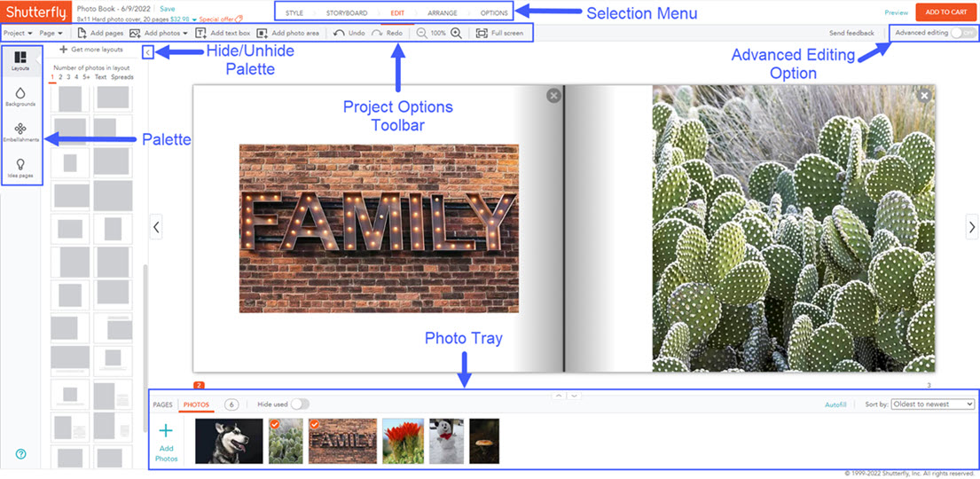Click the zoom in magnifier icon
Viewport: 980px width, 479px height.
point(456,33)
